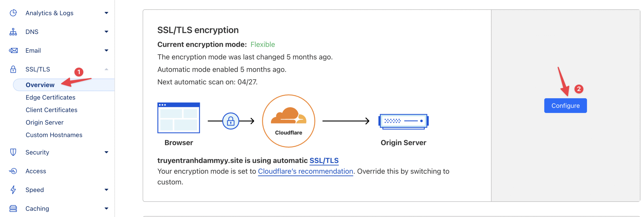The width and height of the screenshot is (644, 217).
Task: Go to Edge Certificates
Action: (x=50, y=97)
